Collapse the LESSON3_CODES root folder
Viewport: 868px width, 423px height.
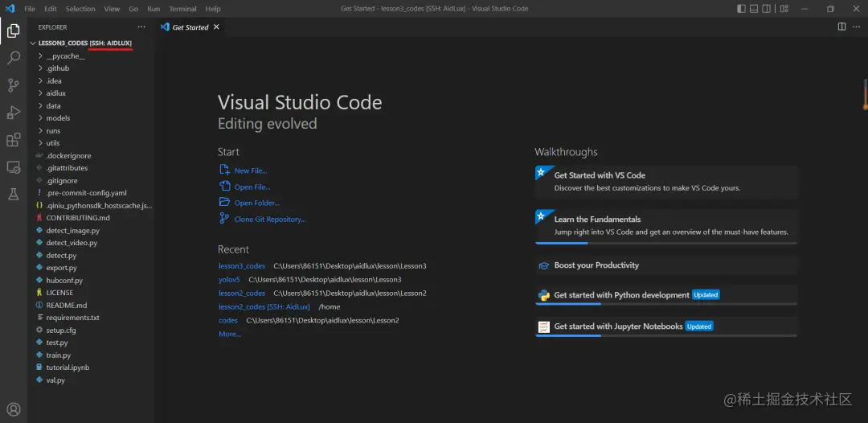tap(92, 43)
